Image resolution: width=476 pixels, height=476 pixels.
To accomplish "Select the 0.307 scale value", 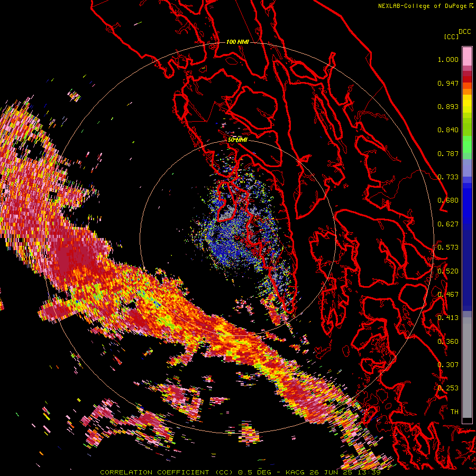I will (x=448, y=364).
